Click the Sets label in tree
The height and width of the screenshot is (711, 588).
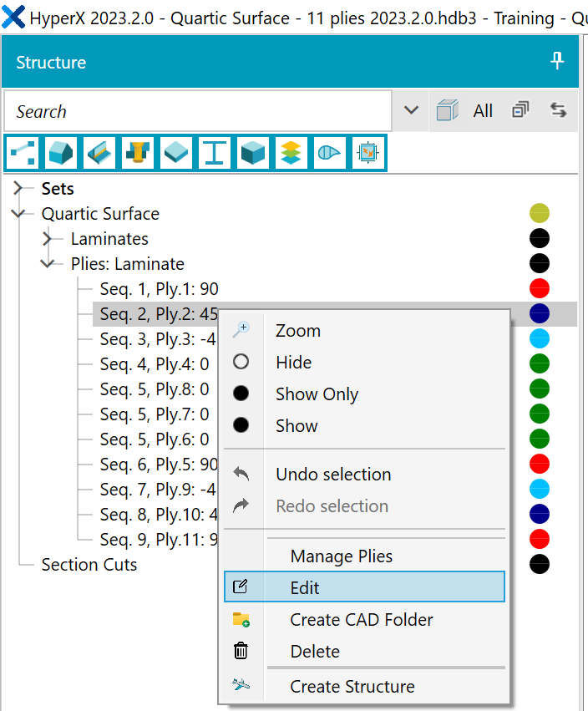tap(58, 188)
